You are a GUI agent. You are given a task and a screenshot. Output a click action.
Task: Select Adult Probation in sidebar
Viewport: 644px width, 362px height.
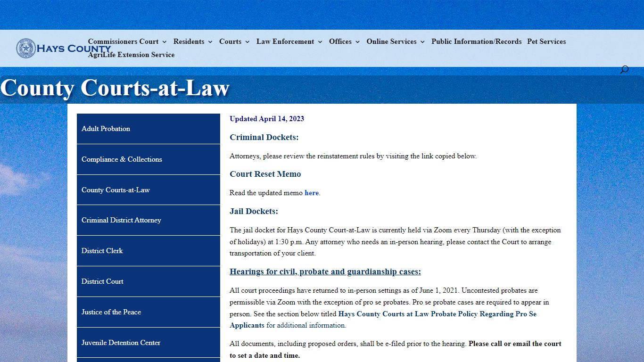coord(149,129)
